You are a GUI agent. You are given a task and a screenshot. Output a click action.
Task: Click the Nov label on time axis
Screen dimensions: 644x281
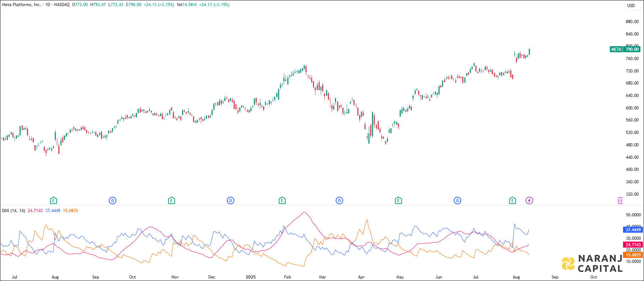click(x=175, y=277)
